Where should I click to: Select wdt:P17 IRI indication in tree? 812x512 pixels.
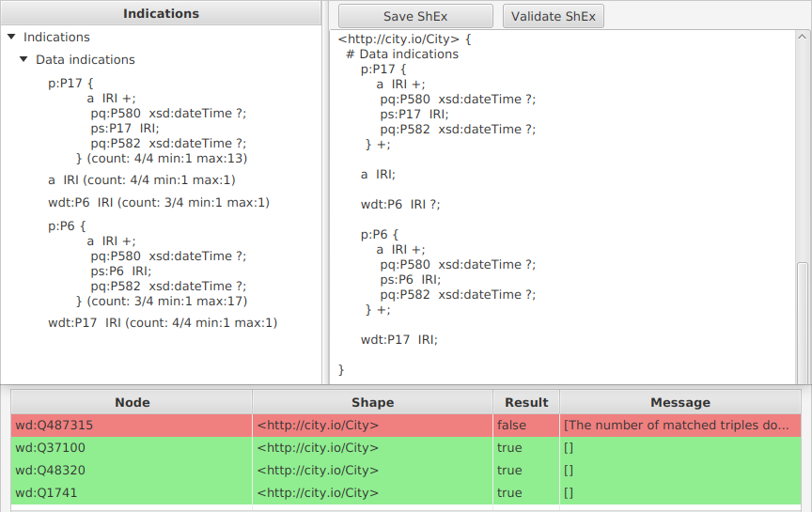click(162, 322)
